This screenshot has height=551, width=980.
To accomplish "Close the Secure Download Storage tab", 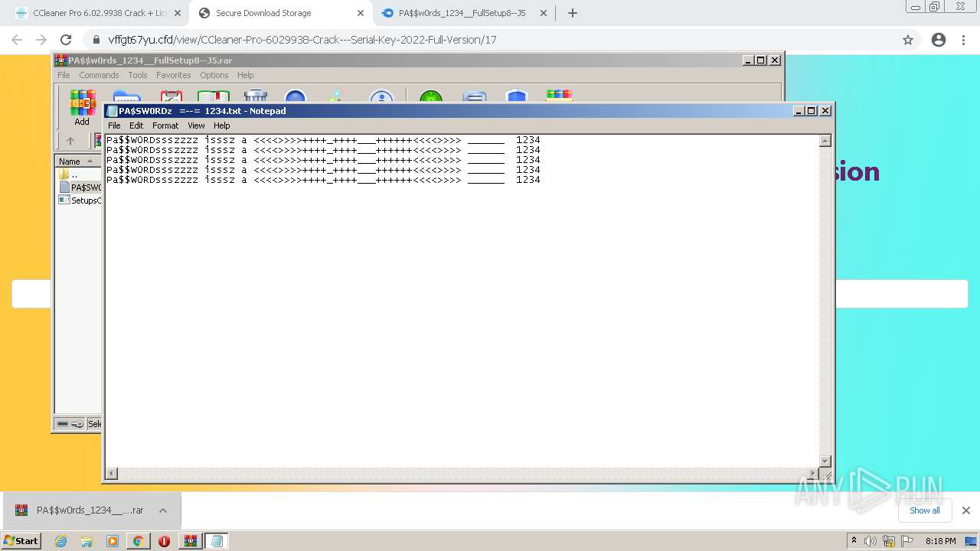I will point(361,13).
